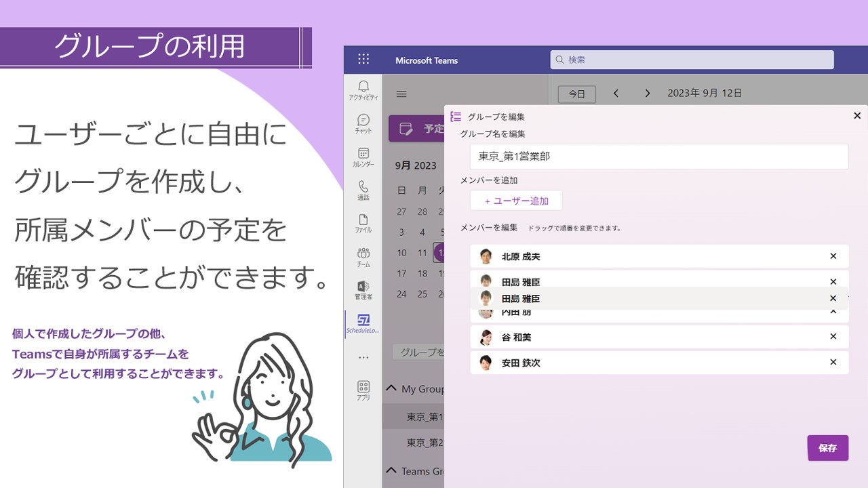Go to previous date arrow
The image size is (868, 488).
[616, 94]
